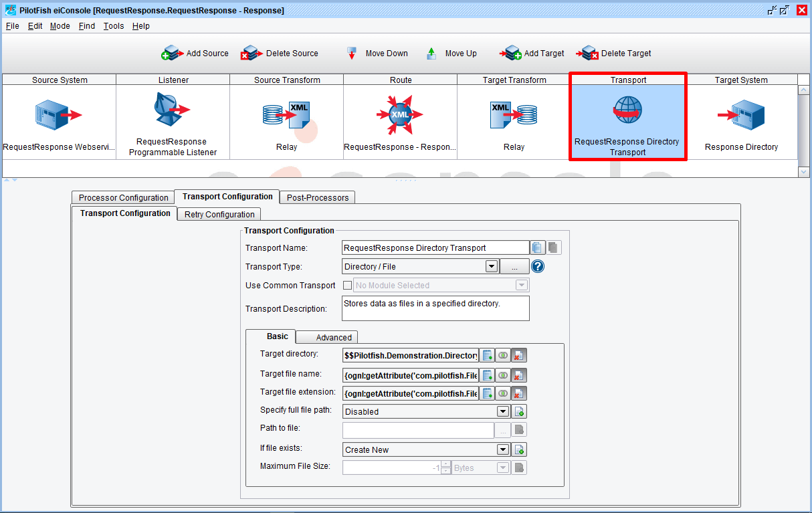The image size is (812, 513).
Task: Open the Mode menu
Action: (x=60, y=26)
